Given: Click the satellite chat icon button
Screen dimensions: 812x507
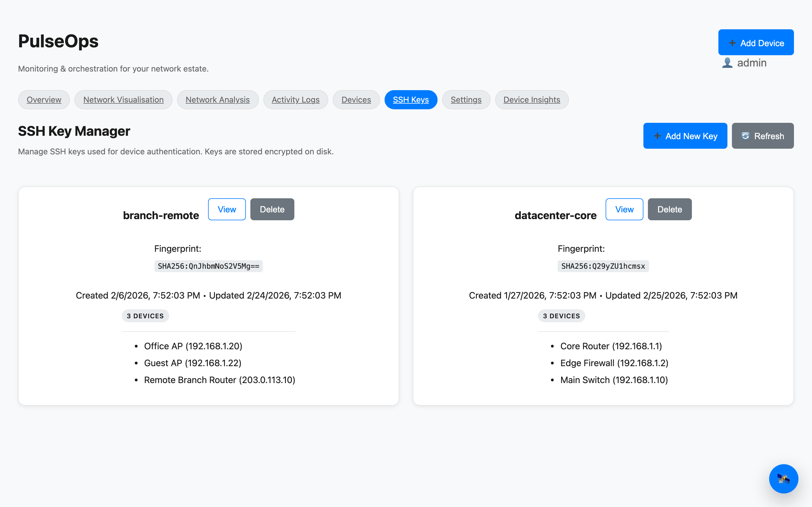Looking at the screenshot, I should point(783,479).
